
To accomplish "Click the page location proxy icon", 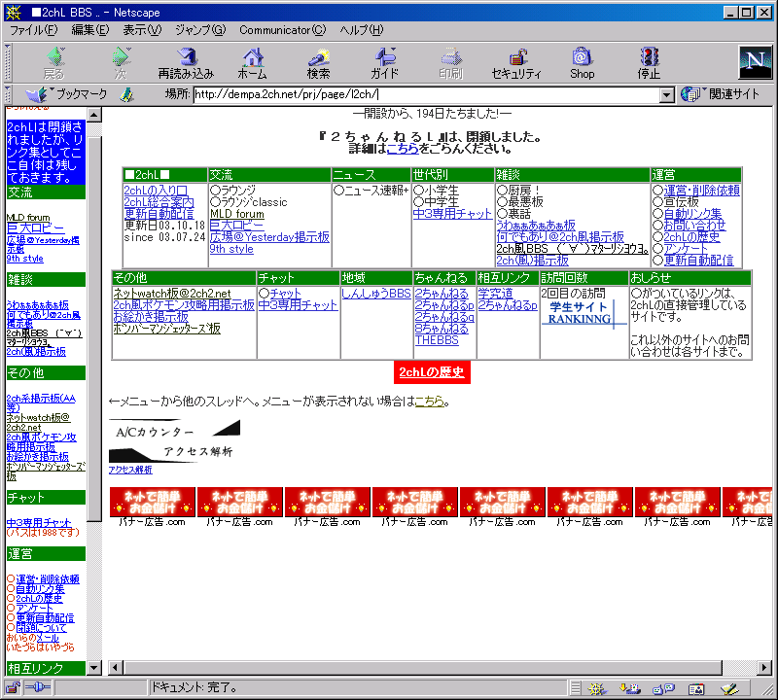I will [127, 94].
